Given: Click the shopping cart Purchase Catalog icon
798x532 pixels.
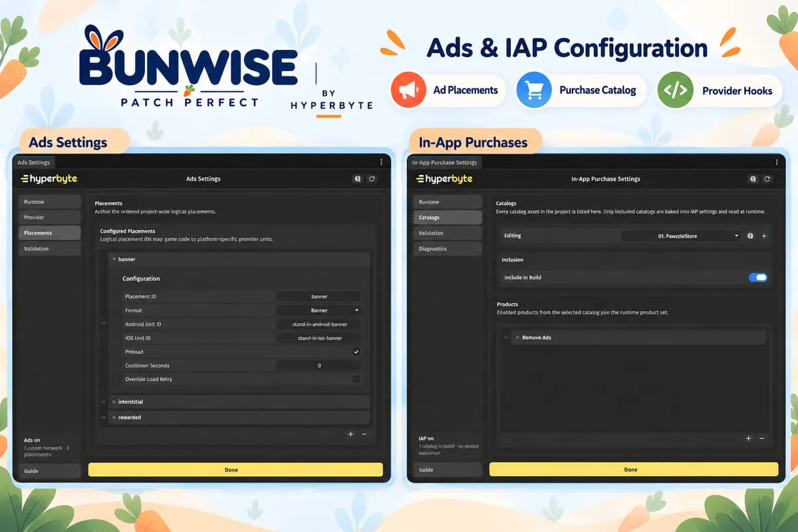Looking at the screenshot, I should tap(534, 90).
